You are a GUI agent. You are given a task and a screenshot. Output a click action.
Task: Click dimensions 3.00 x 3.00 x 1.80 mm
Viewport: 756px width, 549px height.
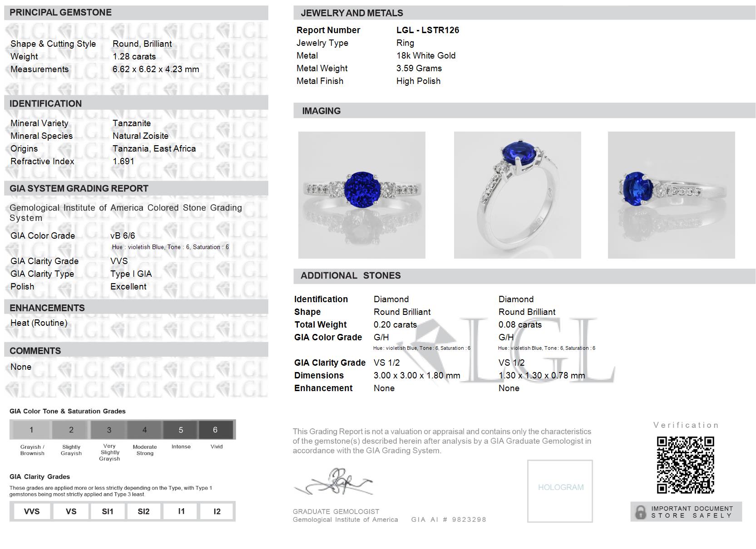pyautogui.click(x=417, y=375)
